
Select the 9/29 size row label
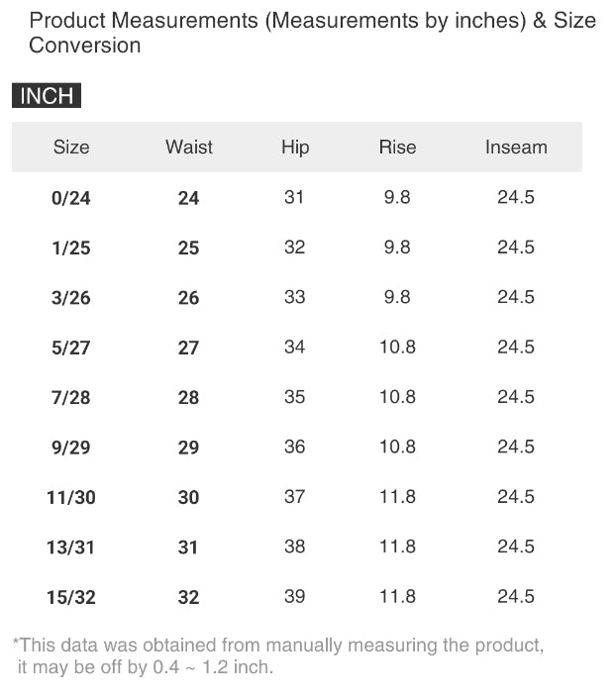71,448
